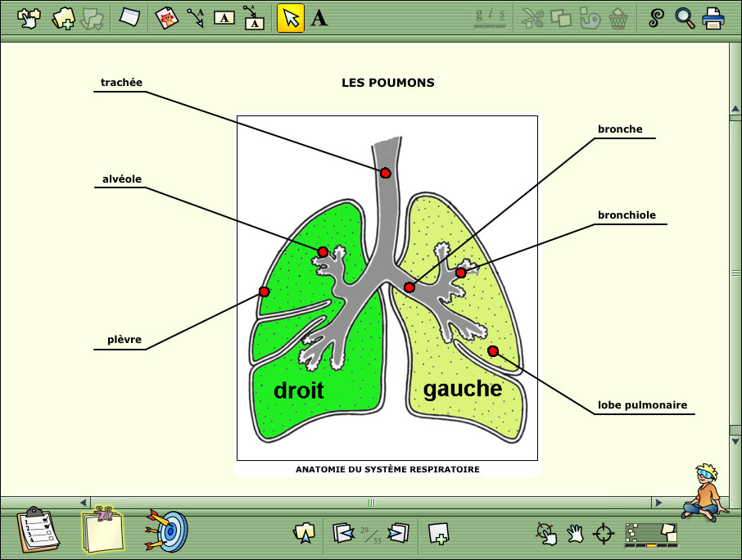This screenshot has height=560, width=742.
Task: Select the 'plèvre' label
Action: (x=124, y=340)
